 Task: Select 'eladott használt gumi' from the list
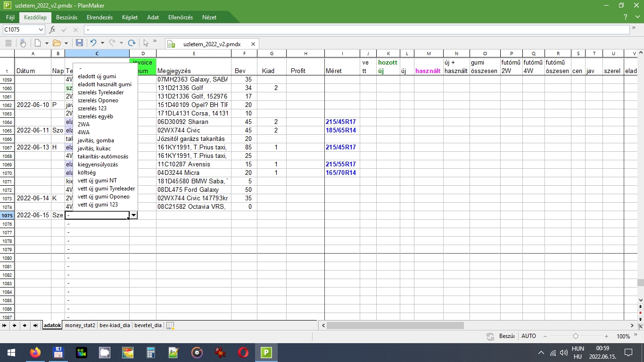(x=105, y=84)
